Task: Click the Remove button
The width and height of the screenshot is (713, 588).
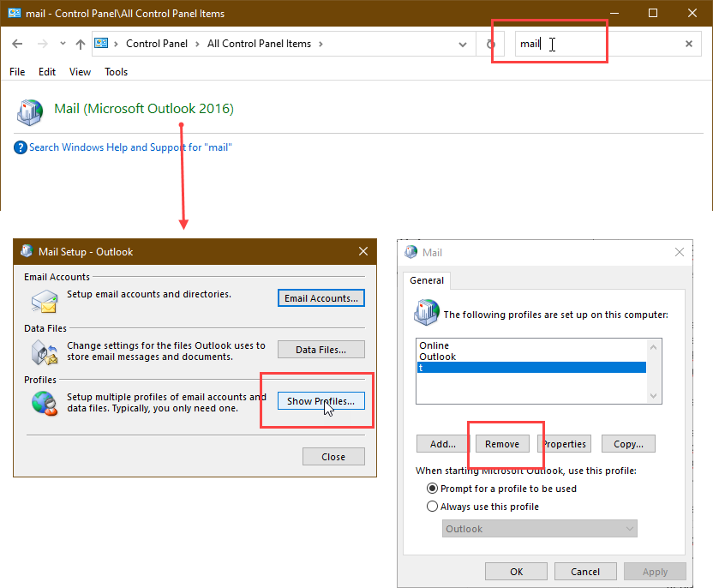Action: 502,444
